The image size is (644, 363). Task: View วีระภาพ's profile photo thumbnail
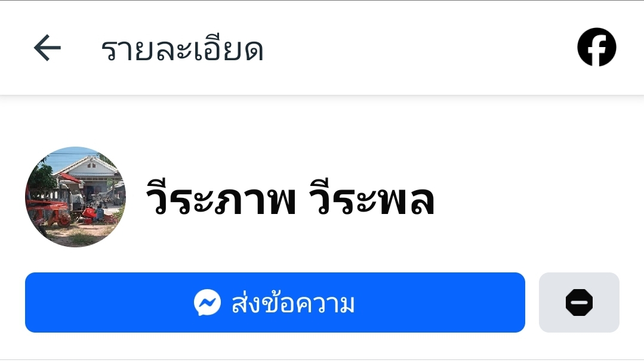(x=76, y=197)
